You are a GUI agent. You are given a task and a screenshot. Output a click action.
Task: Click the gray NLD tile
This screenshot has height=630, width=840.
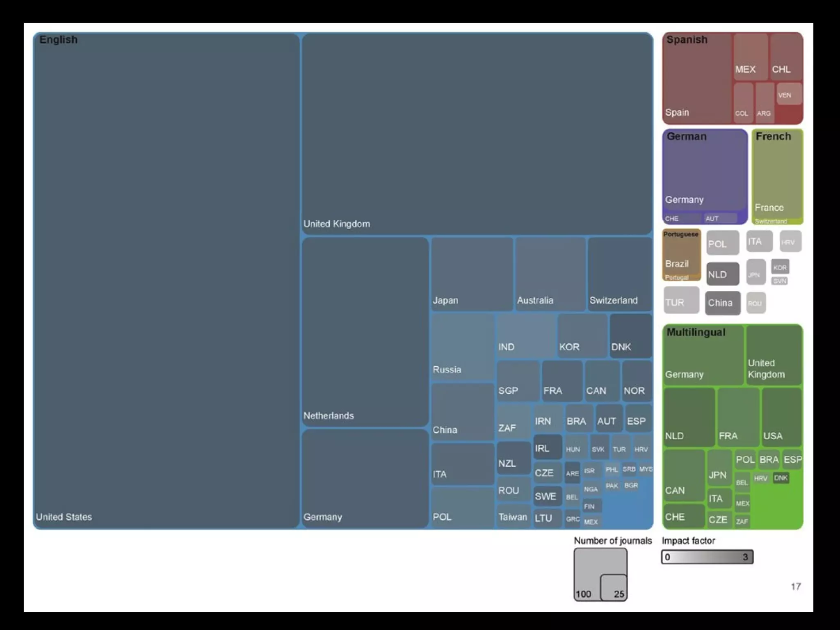pyautogui.click(x=723, y=274)
